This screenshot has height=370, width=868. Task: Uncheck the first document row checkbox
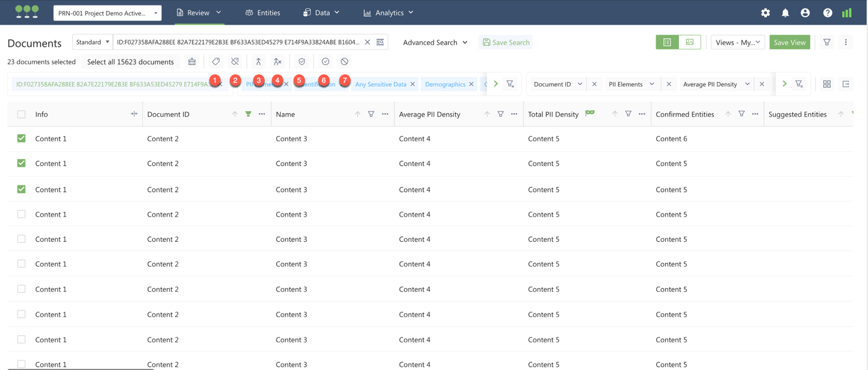pos(22,138)
